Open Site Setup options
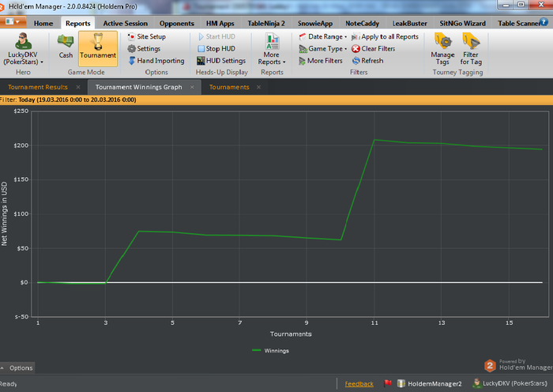This screenshot has width=553, height=392. tap(147, 36)
